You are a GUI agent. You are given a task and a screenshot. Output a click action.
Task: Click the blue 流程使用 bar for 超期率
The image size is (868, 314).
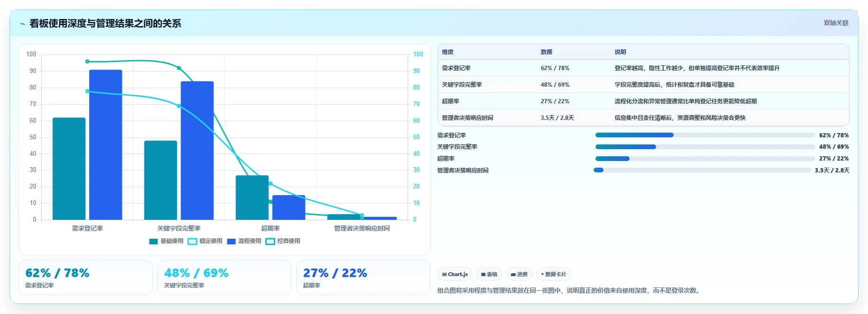pyautogui.click(x=289, y=207)
